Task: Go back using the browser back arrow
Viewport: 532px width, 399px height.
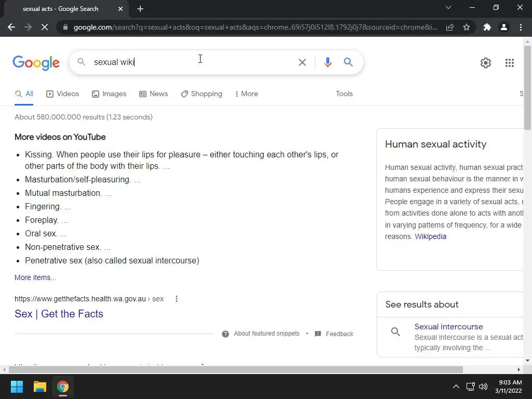Action: point(11,27)
